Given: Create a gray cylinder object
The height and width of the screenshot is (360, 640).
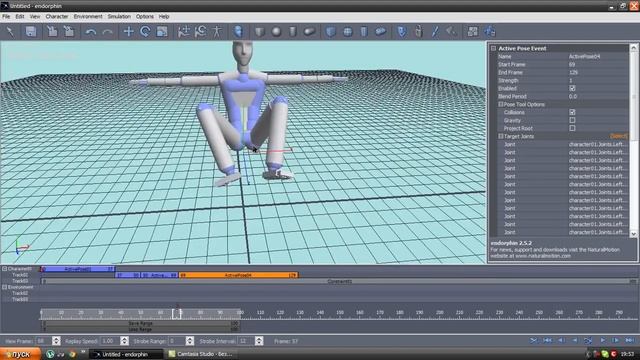Looking at the screenshot, I should pos(293,31).
